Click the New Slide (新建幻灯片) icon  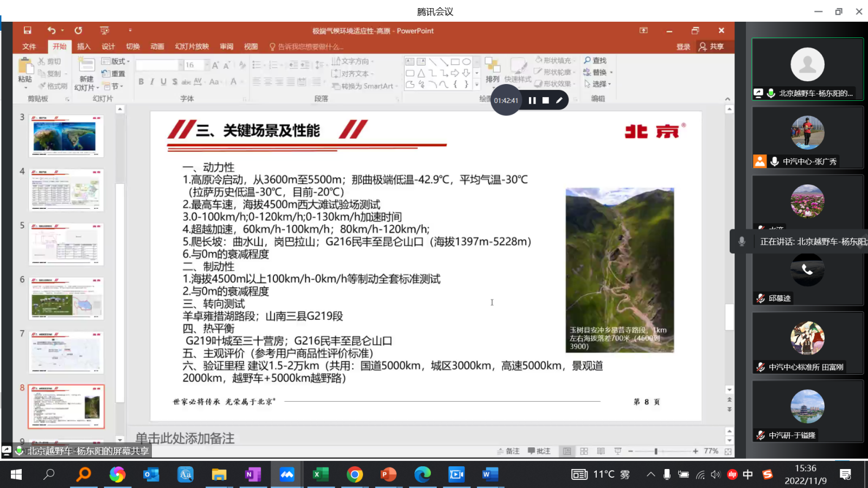tap(86, 66)
